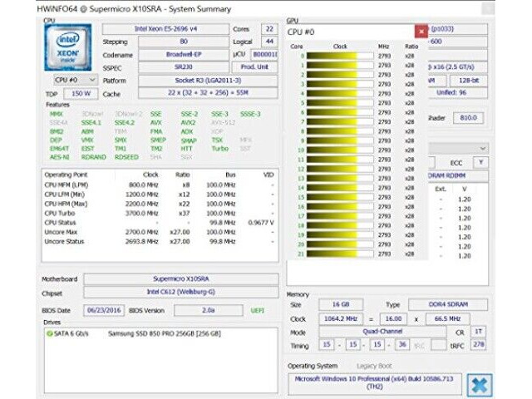Select the Samsung SSD 850 PRO drive entry

tap(165, 334)
